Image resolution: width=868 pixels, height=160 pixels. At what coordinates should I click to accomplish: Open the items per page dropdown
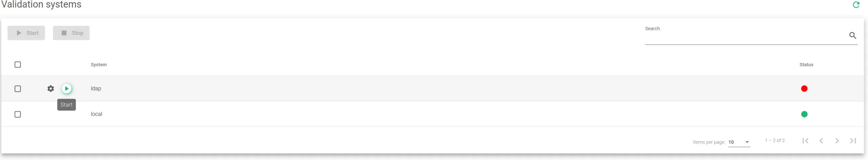point(739,142)
